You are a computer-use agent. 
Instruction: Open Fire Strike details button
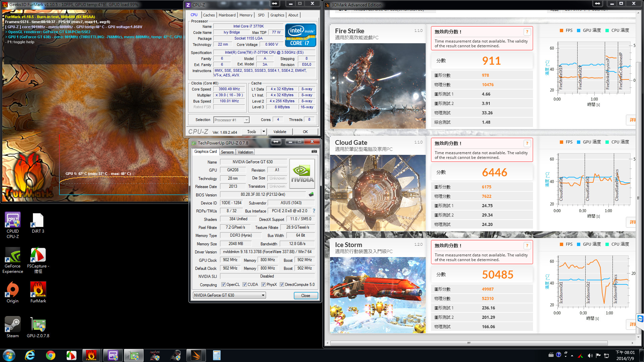pyautogui.click(x=632, y=120)
